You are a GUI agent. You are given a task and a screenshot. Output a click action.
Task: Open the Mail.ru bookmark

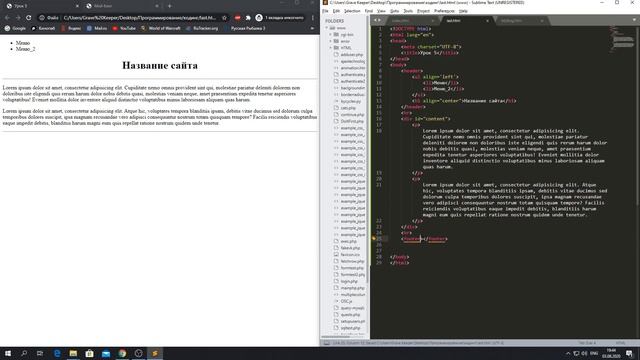point(97,28)
